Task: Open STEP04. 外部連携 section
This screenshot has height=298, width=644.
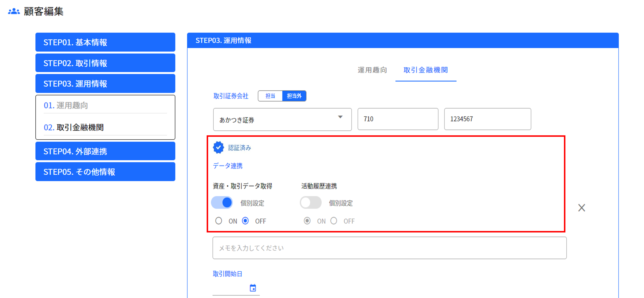Action: click(105, 151)
